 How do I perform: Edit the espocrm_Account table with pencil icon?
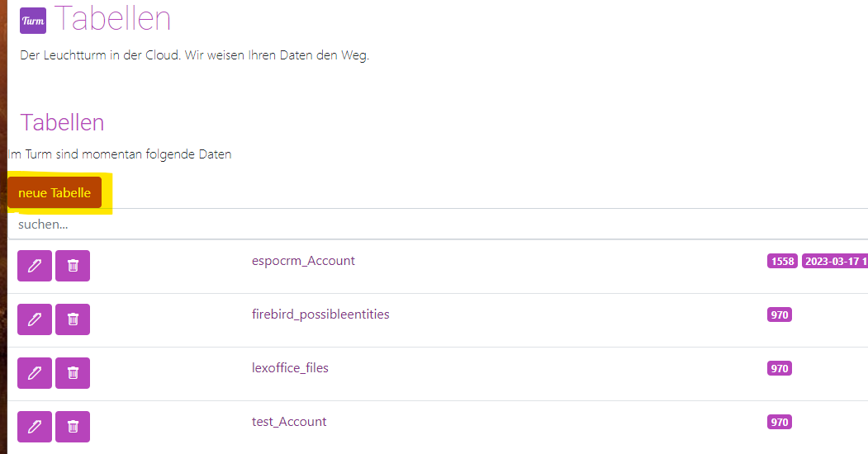click(x=35, y=266)
